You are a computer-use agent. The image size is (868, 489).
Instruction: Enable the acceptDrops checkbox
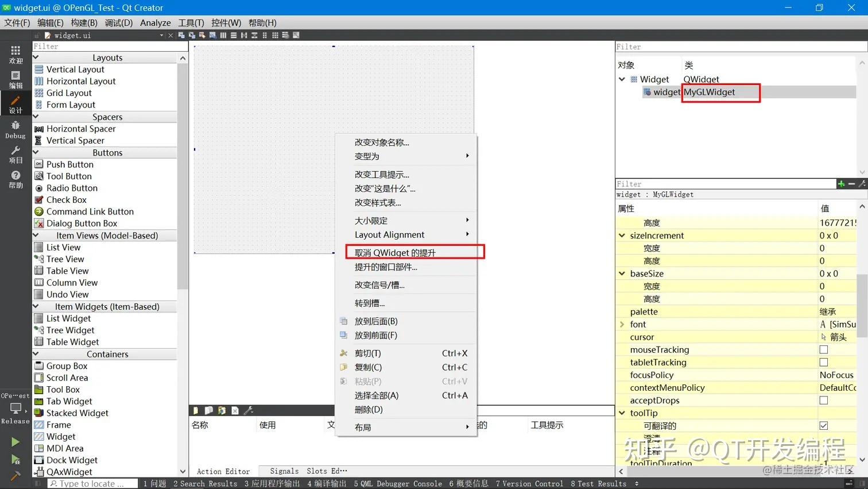point(824,400)
